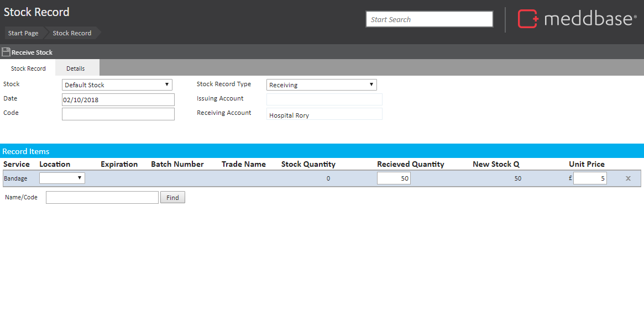Click the meddbase logo
This screenshot has height=317, width=644.
[x=576, y=19]
